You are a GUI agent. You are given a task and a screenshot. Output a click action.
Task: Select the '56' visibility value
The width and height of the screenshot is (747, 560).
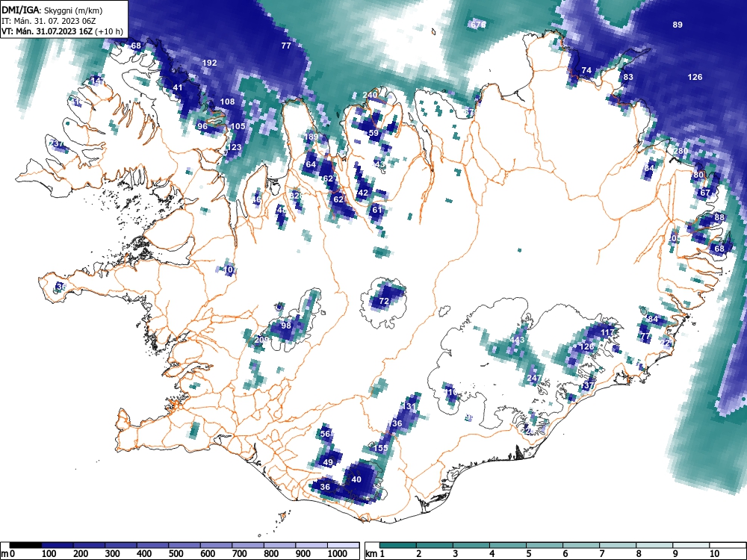[326, 434]
